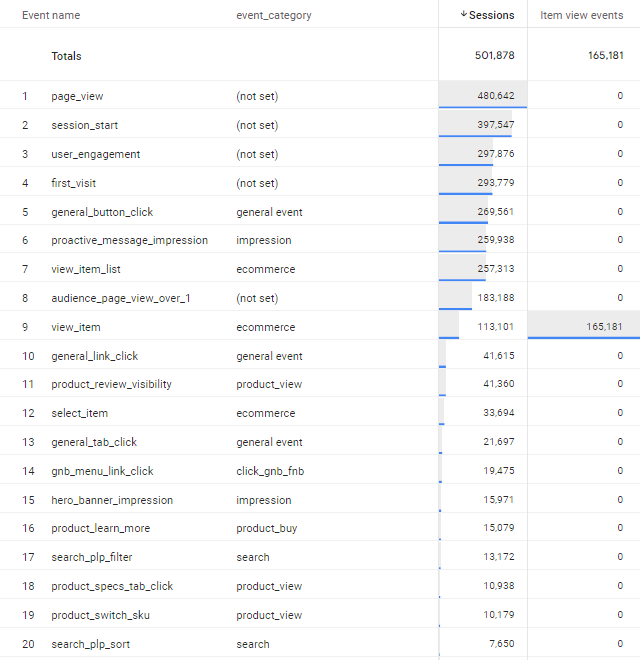This screenshot has height=660, width=640.
Task: Click the Item view events column header
Action: coord(581,16)
